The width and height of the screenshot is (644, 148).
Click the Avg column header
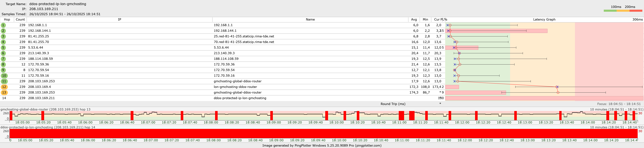[x=414, y=20]
